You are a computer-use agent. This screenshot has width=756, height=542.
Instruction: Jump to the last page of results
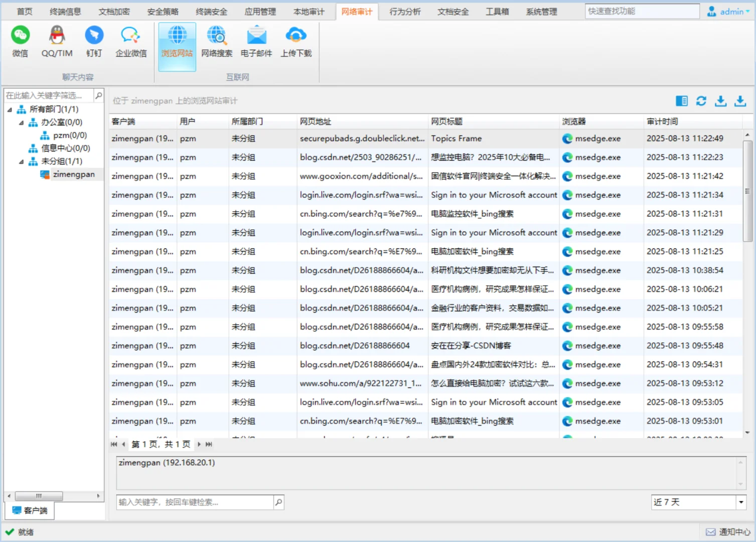pos(209,444)
